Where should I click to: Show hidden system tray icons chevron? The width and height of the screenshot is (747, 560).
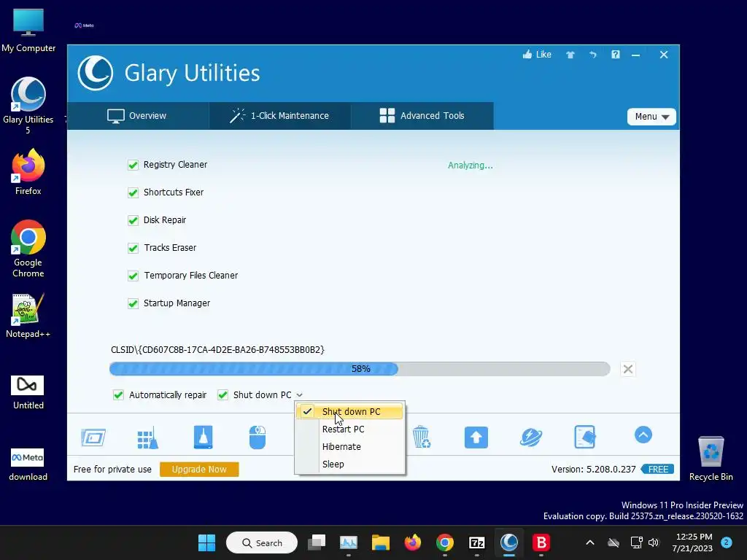pyautogui.click(x=589, y=542)
